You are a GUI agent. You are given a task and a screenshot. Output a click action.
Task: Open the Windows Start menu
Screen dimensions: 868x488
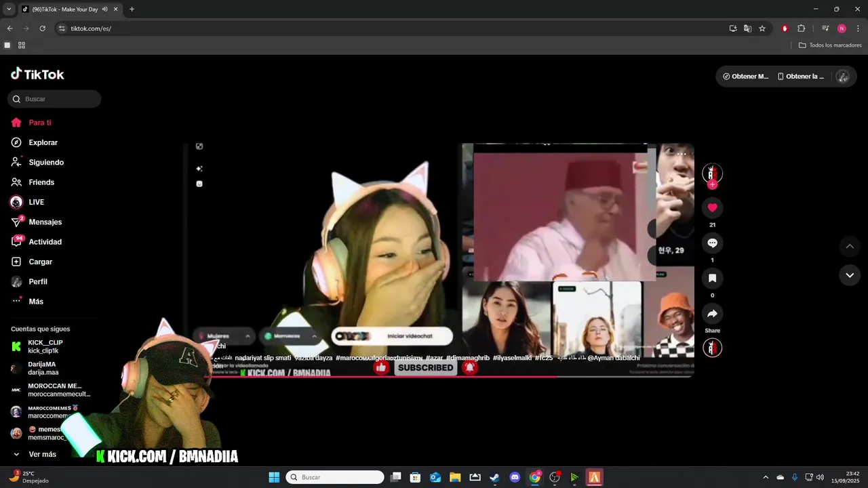pyautogui.click(x=274, y=477)
